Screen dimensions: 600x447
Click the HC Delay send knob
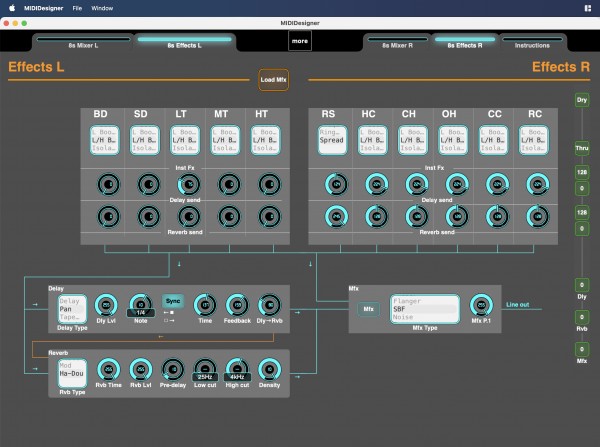pos(377,184)
